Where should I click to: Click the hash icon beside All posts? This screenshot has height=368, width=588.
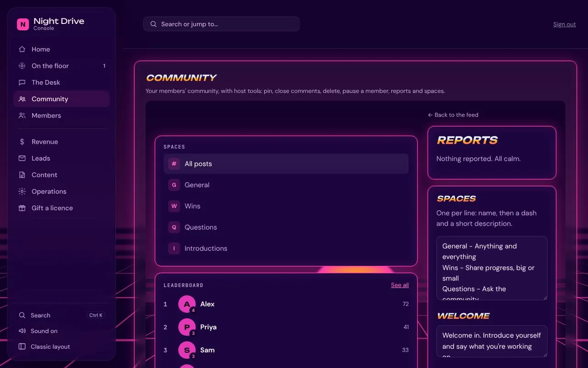click(x=174, y=164)
